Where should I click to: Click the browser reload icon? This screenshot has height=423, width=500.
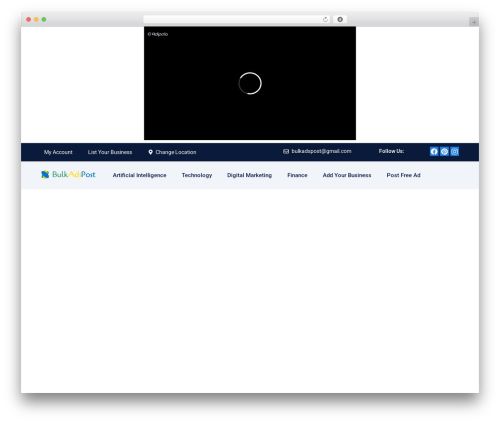point(325,19)
